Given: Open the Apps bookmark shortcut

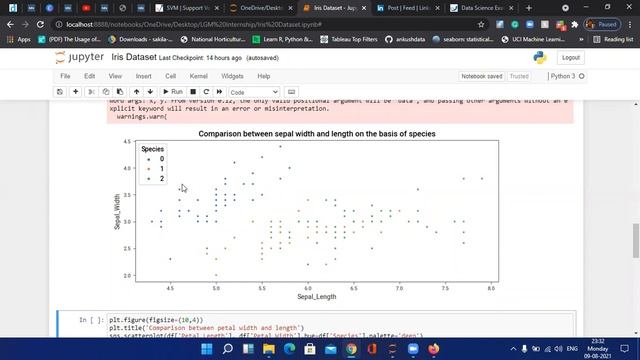Looking at the screenshot, I should pyautogui.click(x=19, y=40).
